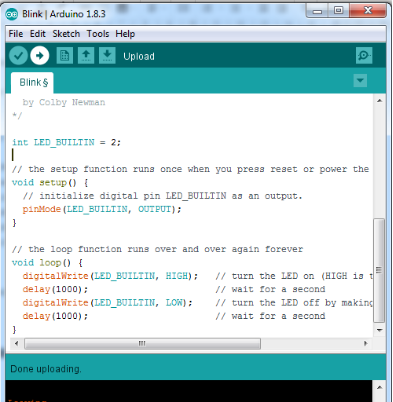Screen dimensions: 393x402
Task: Open the File menu
Action: coord(16,34)
